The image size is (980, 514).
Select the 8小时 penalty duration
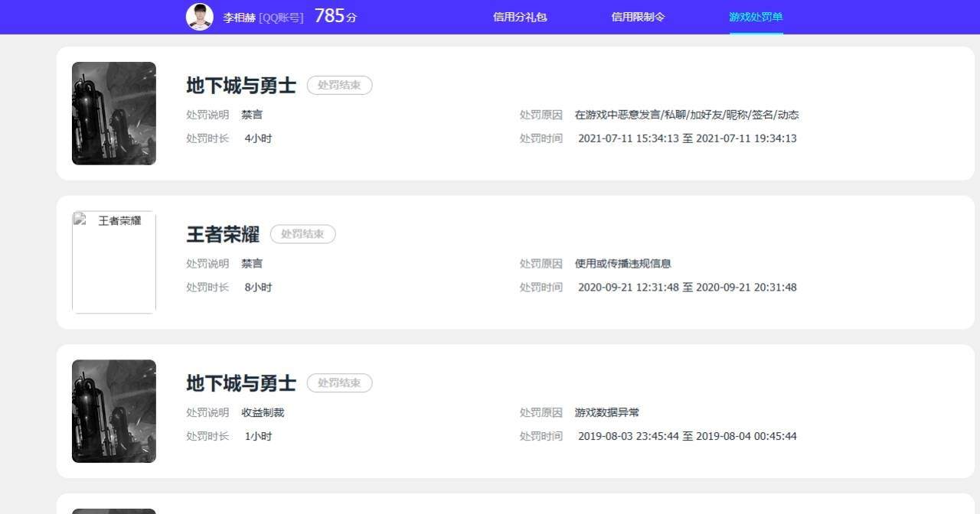258,288
